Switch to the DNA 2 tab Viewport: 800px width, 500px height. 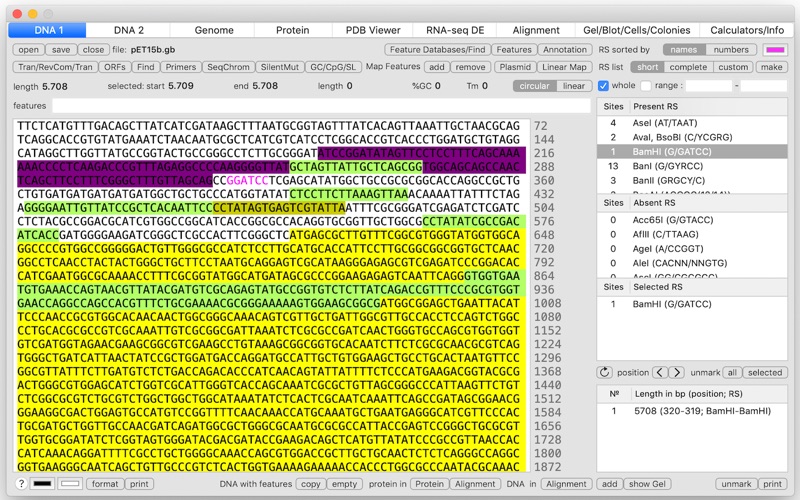tap(129, 30)
